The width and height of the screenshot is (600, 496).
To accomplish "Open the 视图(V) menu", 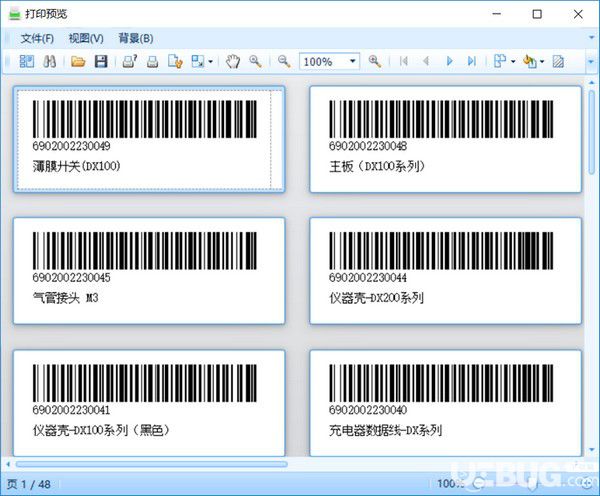I will click(86, 38).
